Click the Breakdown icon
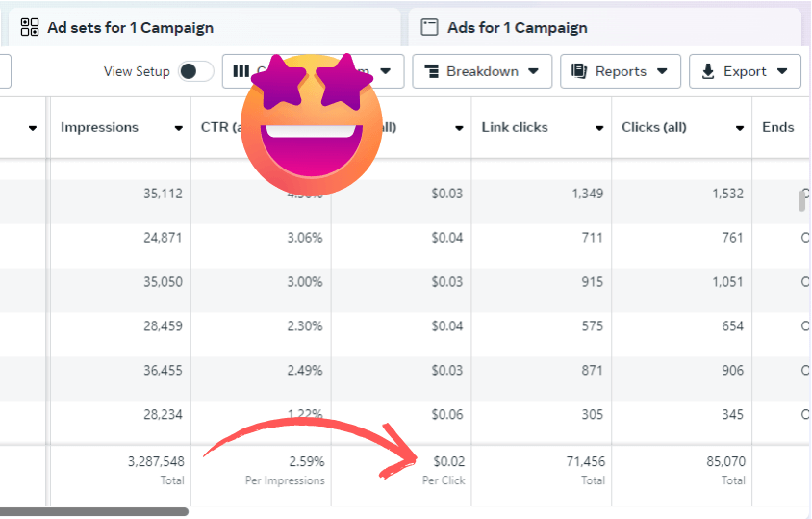812x519 pixels. (431, 71)
